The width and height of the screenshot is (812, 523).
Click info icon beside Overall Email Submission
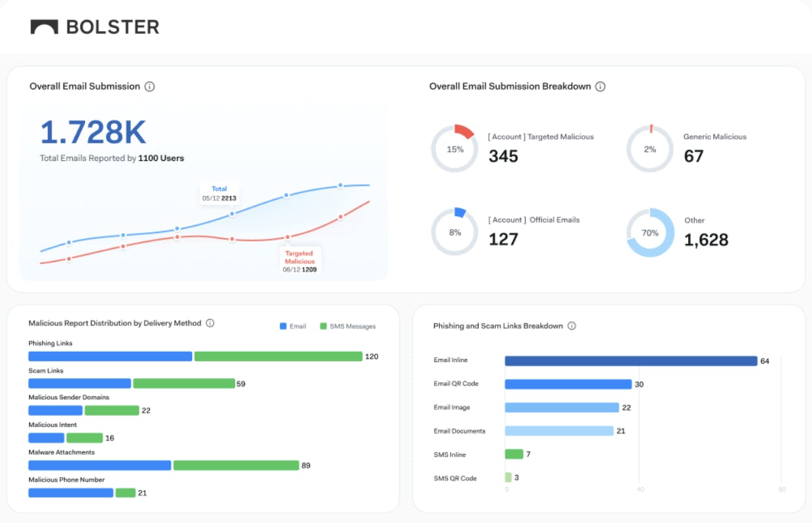[x=150, y=86]
